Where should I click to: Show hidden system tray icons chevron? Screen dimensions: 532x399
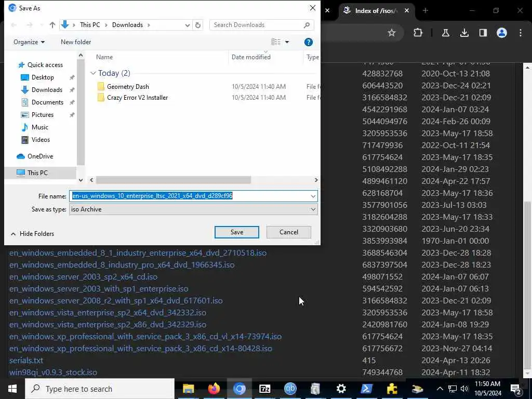tap(440, 389)
